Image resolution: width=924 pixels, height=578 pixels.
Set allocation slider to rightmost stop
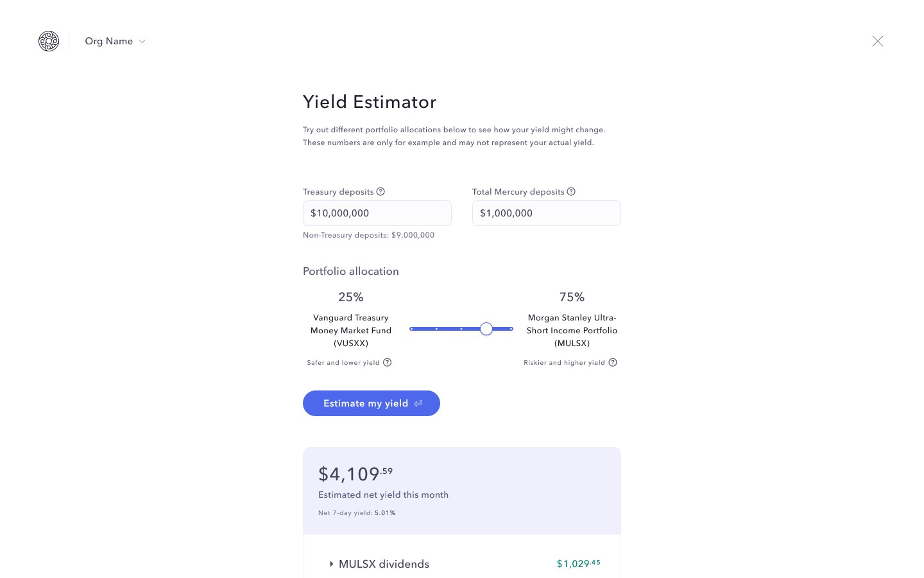click(511, 329)
